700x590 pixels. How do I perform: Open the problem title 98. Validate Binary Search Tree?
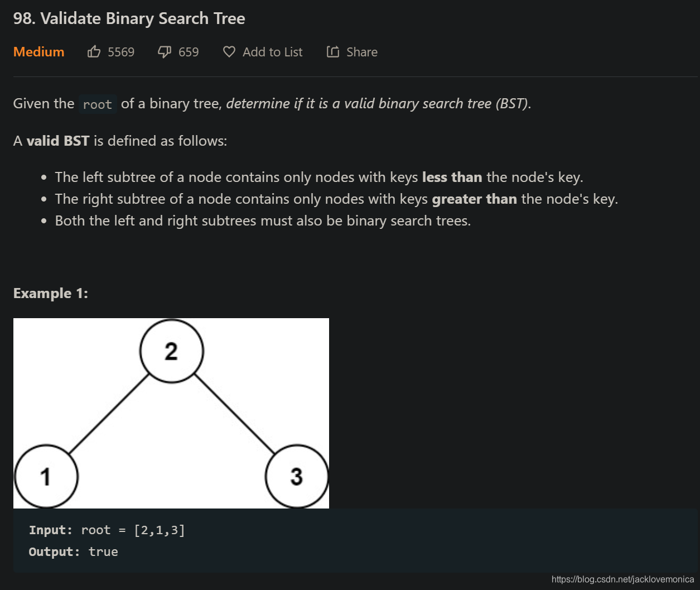[x=129, y=18]
